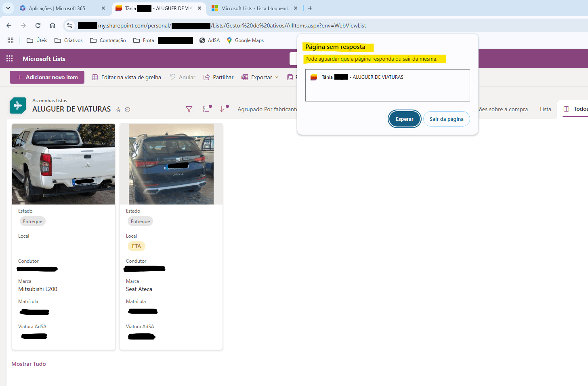The image size is (588, 386).
Task: Select the ALUGUER DE VIATURAS browser tab
Action: tap(158, 8)
